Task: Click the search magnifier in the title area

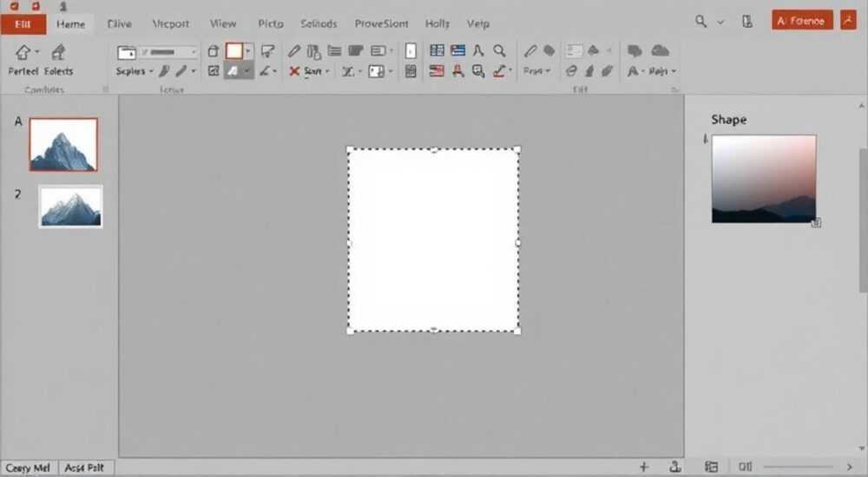Action: (700, 22)
